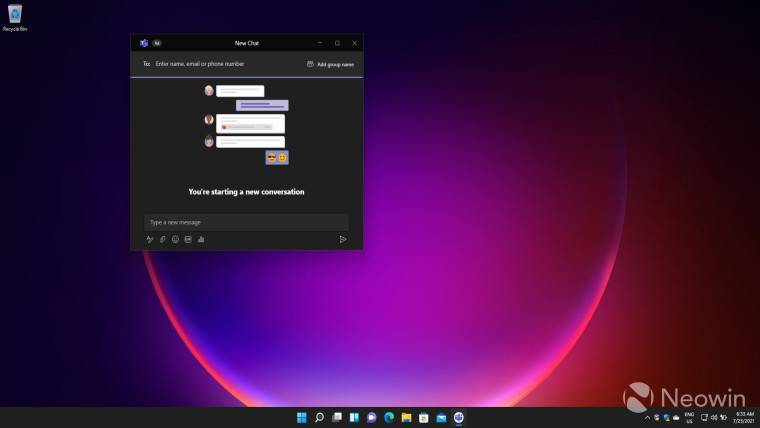760x428 pixels.
Task: Open Microsoft Edge from the taskbar
Action: click(x=389, y=417)
